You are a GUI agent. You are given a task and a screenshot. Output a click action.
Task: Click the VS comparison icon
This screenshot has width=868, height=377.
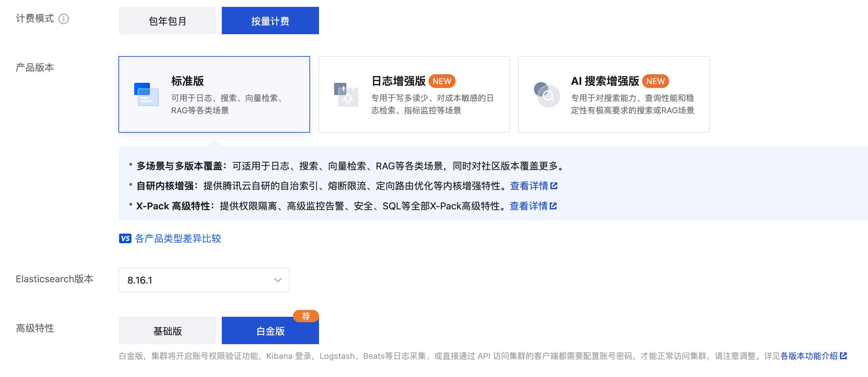[125, 238]
